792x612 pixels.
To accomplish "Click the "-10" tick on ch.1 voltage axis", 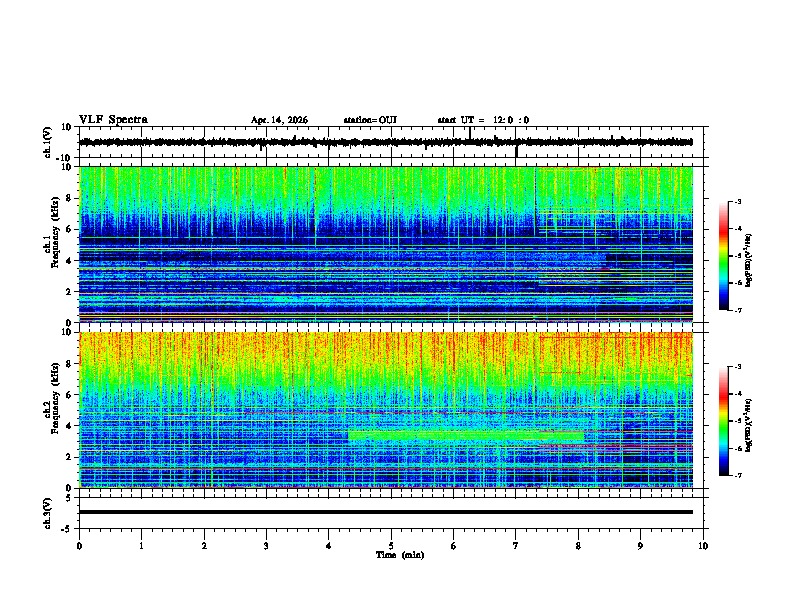I will (65, 158).
